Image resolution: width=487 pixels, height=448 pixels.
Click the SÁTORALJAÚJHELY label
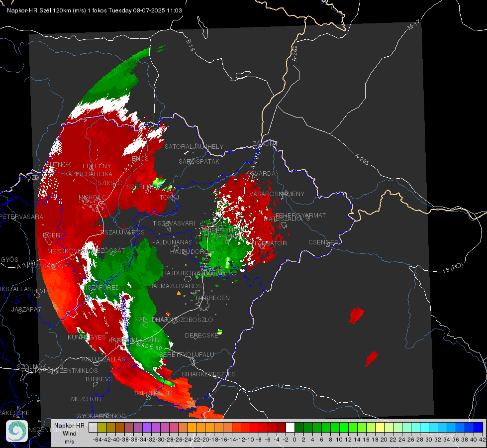point(194,146)
